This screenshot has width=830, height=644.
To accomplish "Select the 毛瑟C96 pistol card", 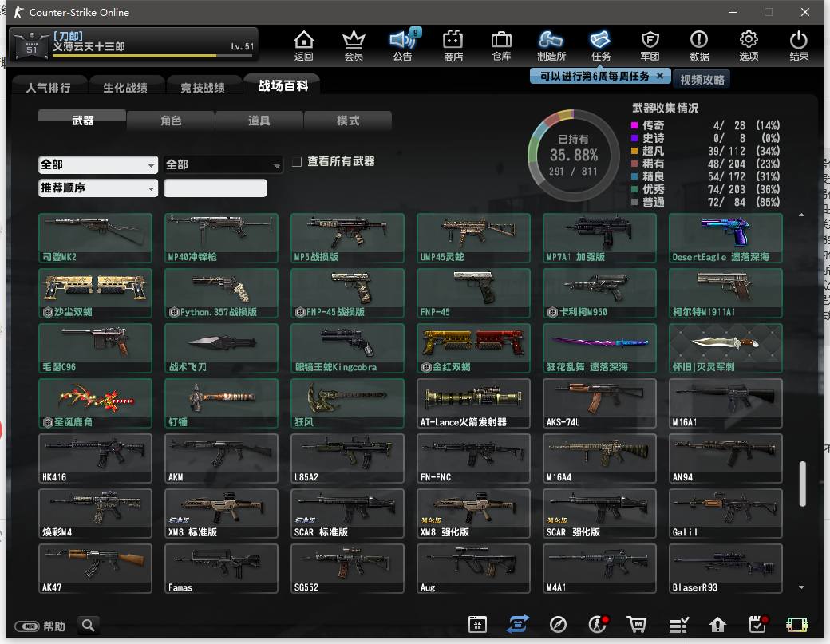I will click(95, 348).
